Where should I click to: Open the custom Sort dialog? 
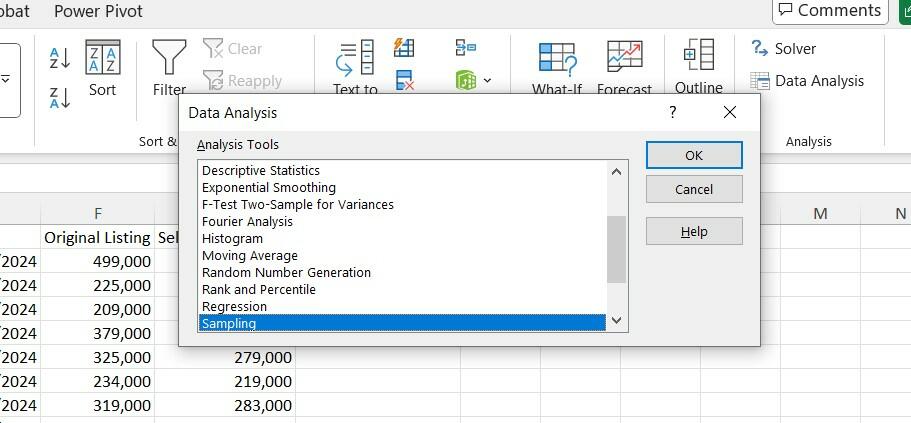pos(102,68)
